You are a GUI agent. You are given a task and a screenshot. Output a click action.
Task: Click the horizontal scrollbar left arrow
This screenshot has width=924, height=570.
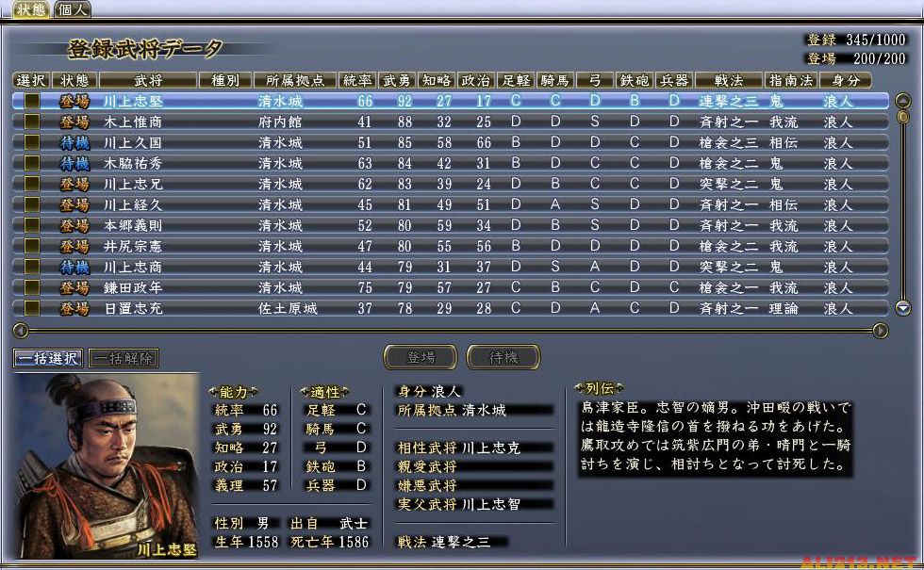click(x=19, y=331)
